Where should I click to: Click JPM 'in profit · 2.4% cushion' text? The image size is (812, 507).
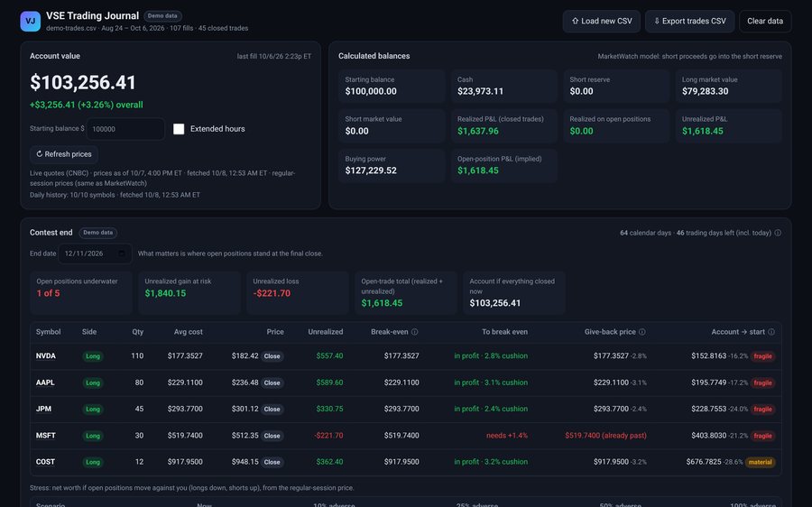(491, 409)
